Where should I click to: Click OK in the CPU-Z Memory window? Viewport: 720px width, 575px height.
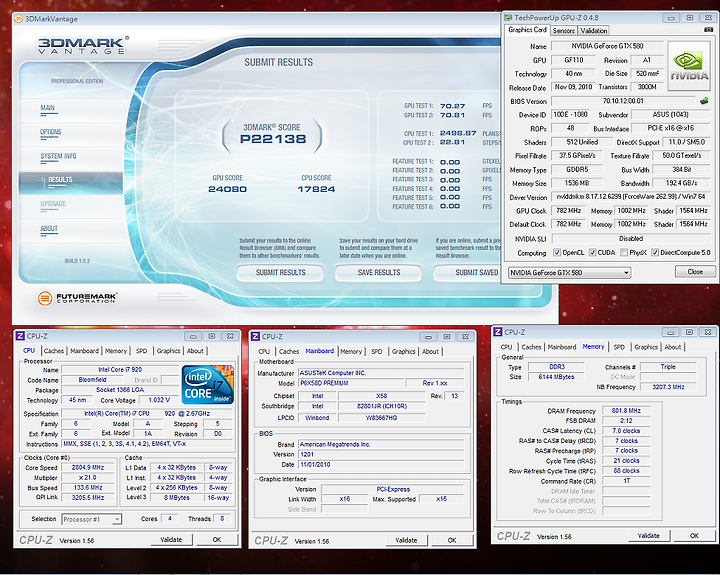coord(694,536)
